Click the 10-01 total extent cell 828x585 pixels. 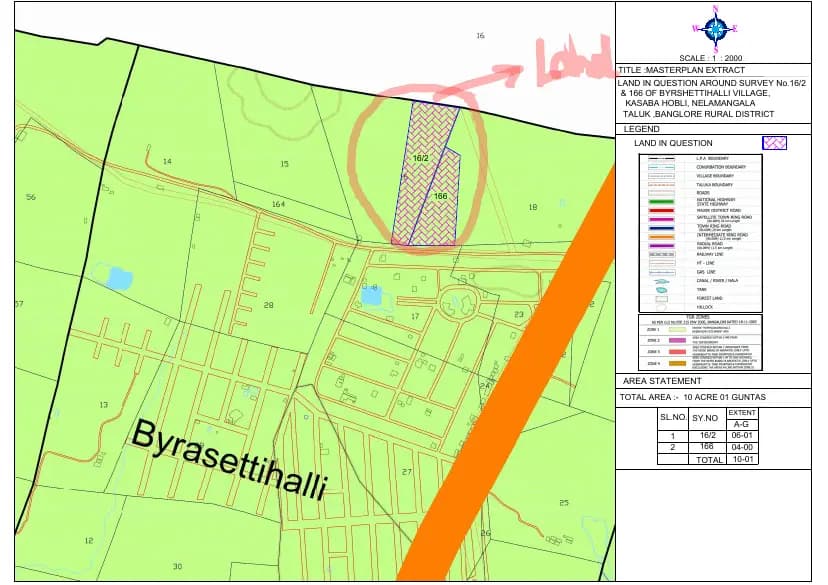pyautogui.click(x=743, y=459)
